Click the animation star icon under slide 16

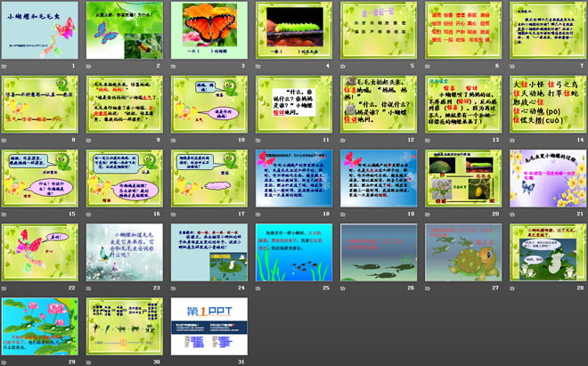click(88, 215)
